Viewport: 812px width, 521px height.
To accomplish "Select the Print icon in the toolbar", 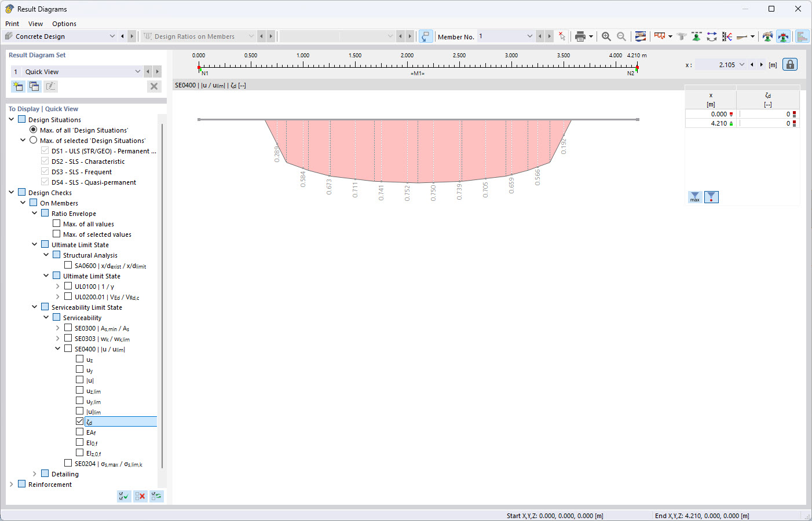I will click(x=581, y=36).
